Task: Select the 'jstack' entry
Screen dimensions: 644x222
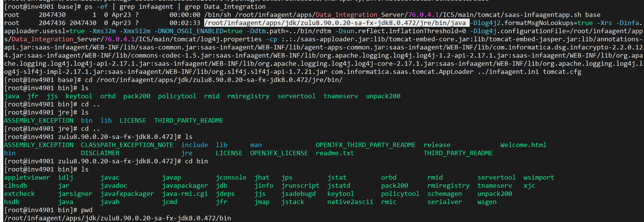Action: (x=292, y=202)
